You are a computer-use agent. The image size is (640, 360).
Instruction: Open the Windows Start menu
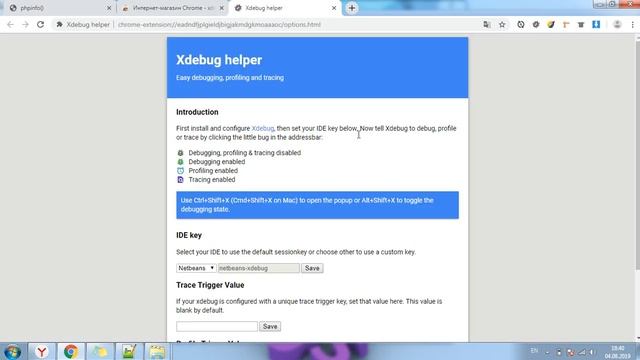(x=12, y=351)
